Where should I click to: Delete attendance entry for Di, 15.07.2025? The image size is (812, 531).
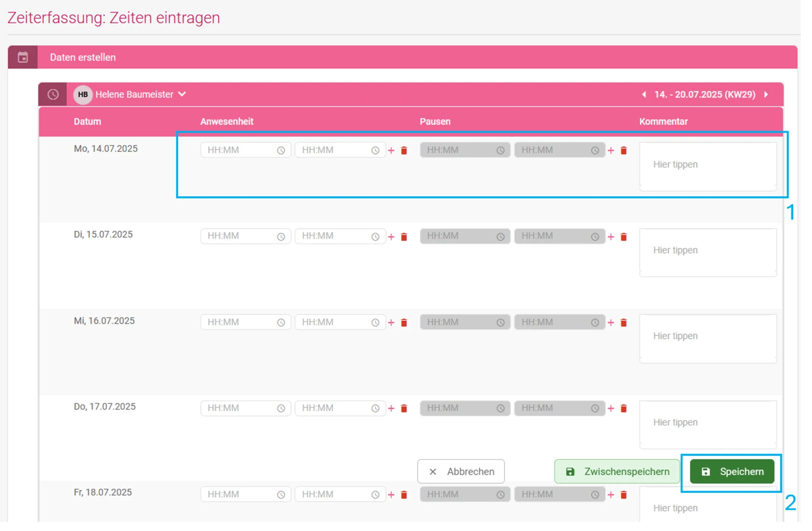pyautogui.click(x=404, y=237)
